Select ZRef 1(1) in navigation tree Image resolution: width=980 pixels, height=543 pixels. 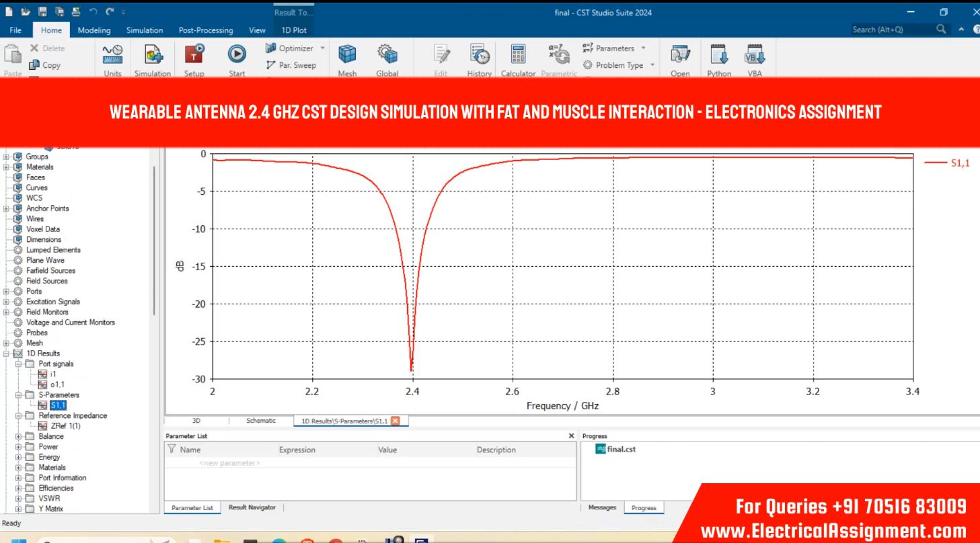[x=65, y=426]
